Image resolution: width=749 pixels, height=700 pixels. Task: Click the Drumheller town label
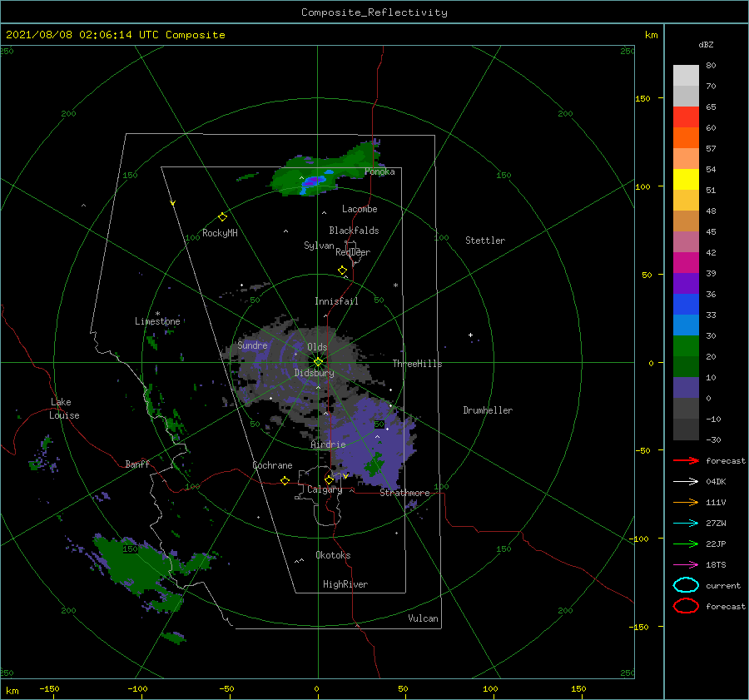(488, 410)
